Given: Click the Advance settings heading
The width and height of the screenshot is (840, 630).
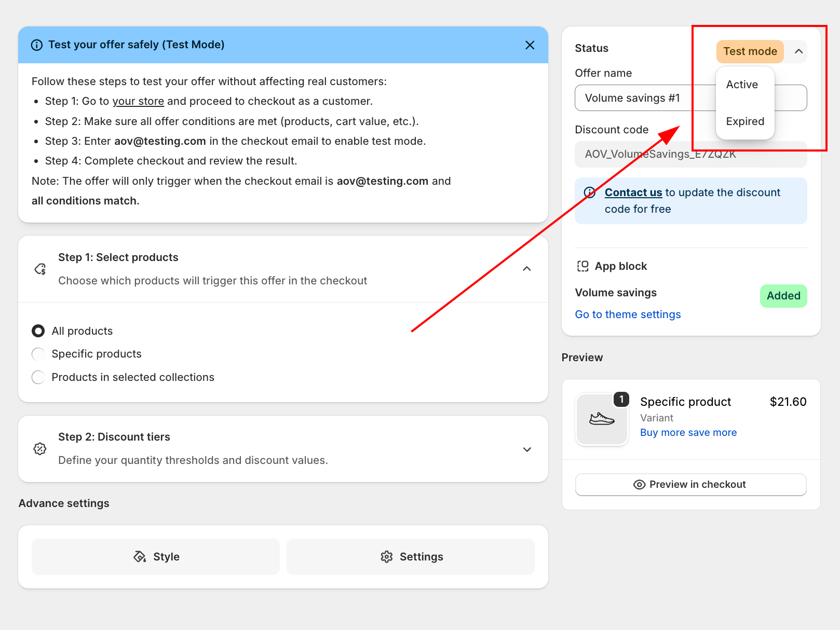Looking at the screenshot, I should pyautogui.click(x=64, y=503).
